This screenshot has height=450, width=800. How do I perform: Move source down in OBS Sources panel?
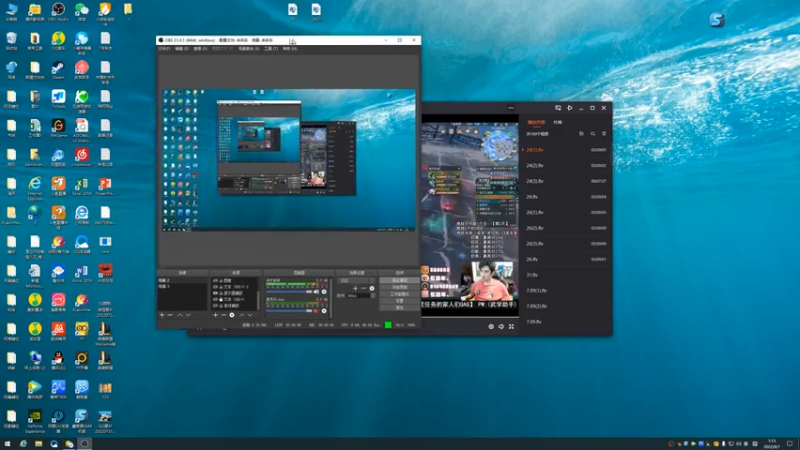[x=249, y=315]
